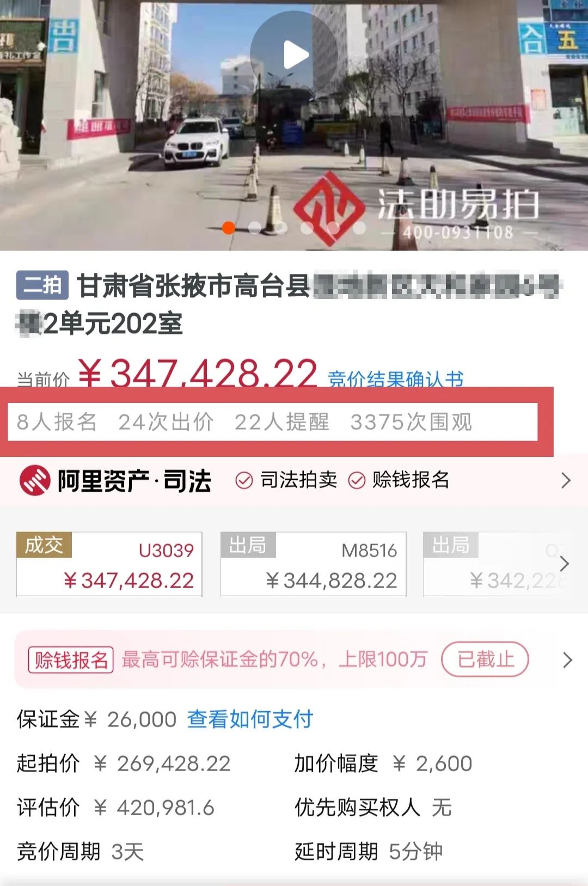Screen dimensions: 588x886
Task: Play the property video
Action: pos(294,54)
